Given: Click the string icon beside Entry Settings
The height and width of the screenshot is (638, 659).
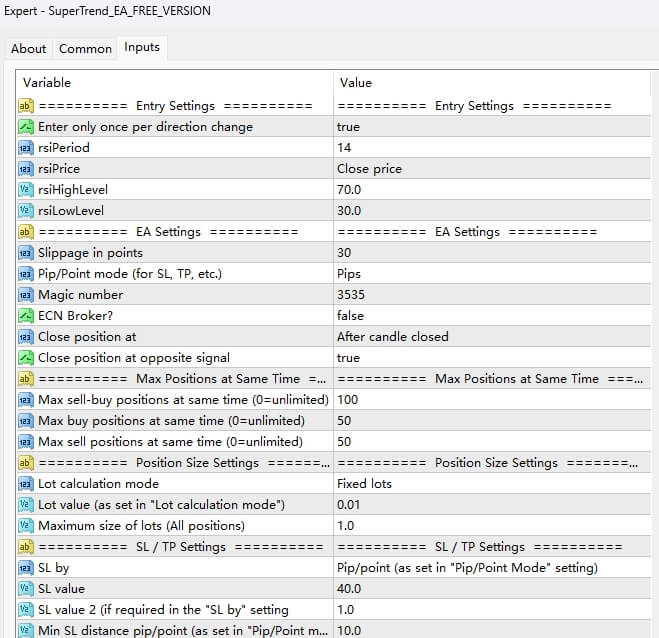Looking at the screenshot, I should (26, 105).
